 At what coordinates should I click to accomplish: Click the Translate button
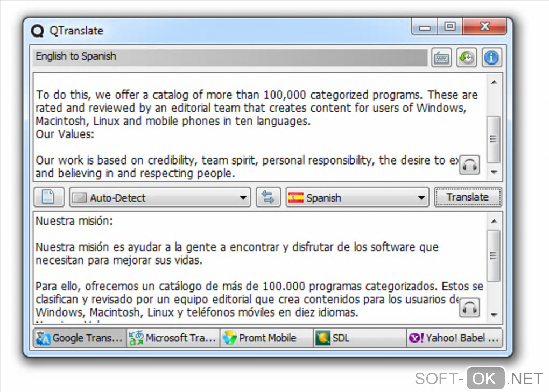click(x=468, y=197)
